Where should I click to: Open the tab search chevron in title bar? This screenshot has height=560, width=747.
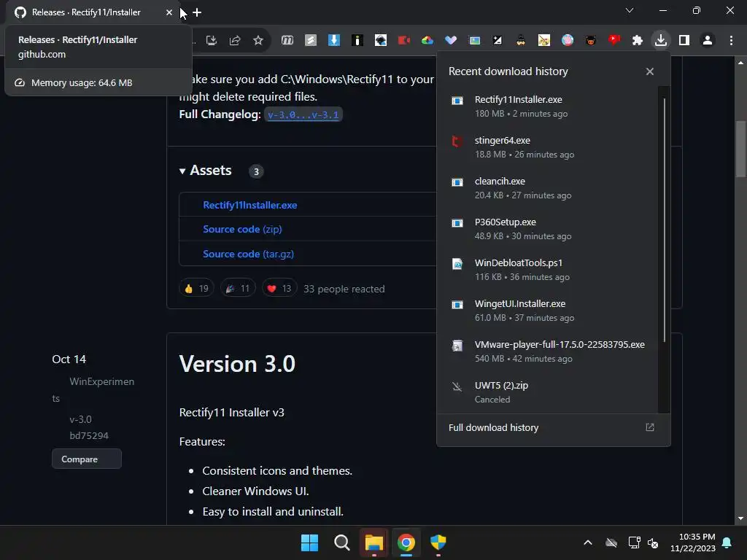point(630,10)
